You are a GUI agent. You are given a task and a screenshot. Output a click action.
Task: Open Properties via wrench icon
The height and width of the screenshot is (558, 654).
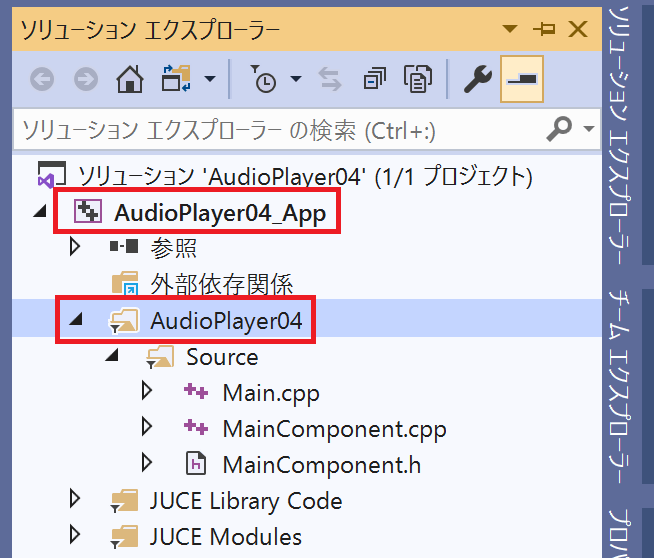478,79
